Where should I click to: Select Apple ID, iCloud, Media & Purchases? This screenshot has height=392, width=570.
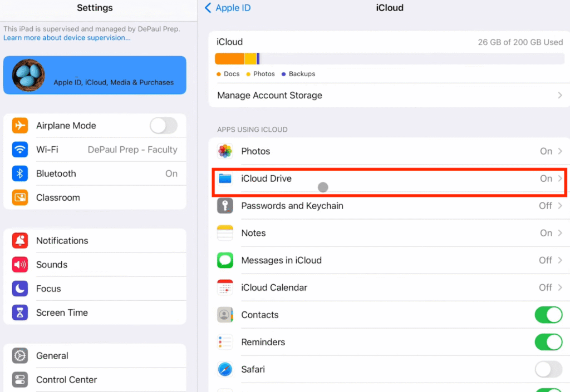(x=95, y=75)
